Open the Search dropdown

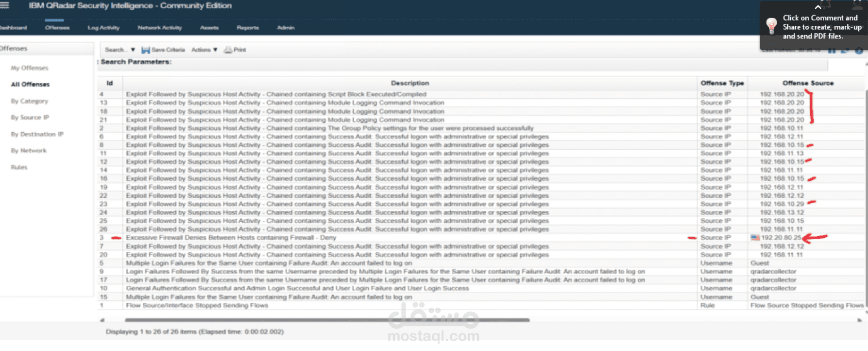click(120, 50)
